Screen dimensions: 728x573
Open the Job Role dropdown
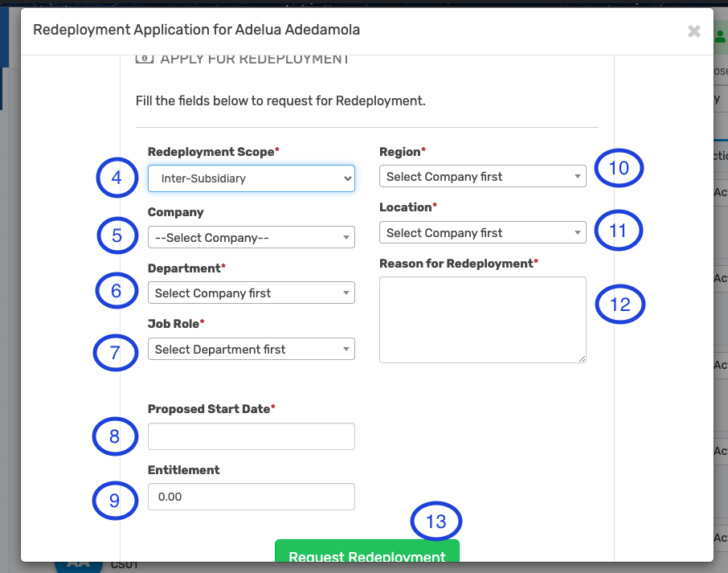click(251, 349)
